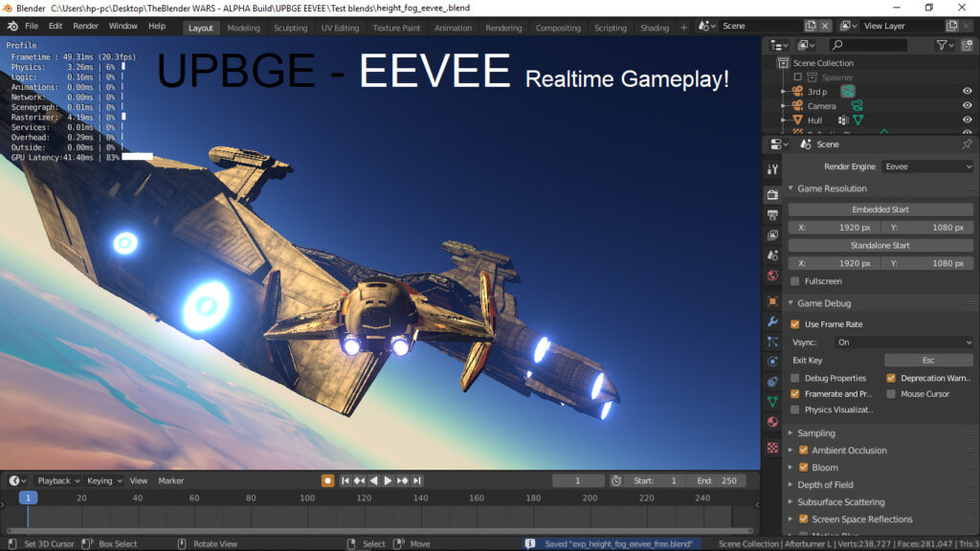Screen dimensions: 980x551
Task: Open the Render properties tab
Action: pos(772,195)
